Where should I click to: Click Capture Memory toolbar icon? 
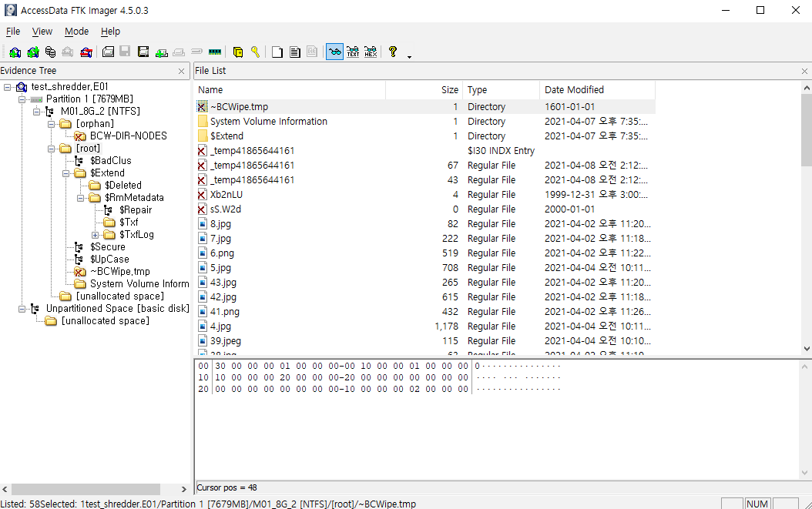point(214,52)
